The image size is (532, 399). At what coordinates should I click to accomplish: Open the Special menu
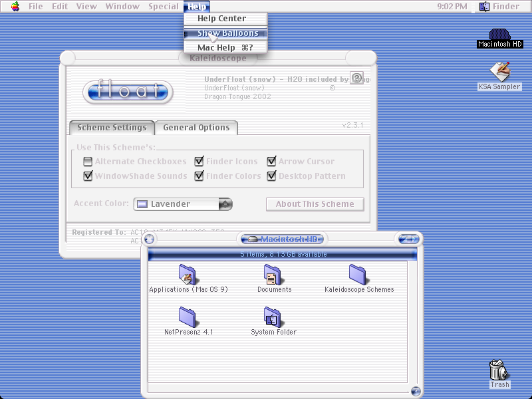point(164,7)
